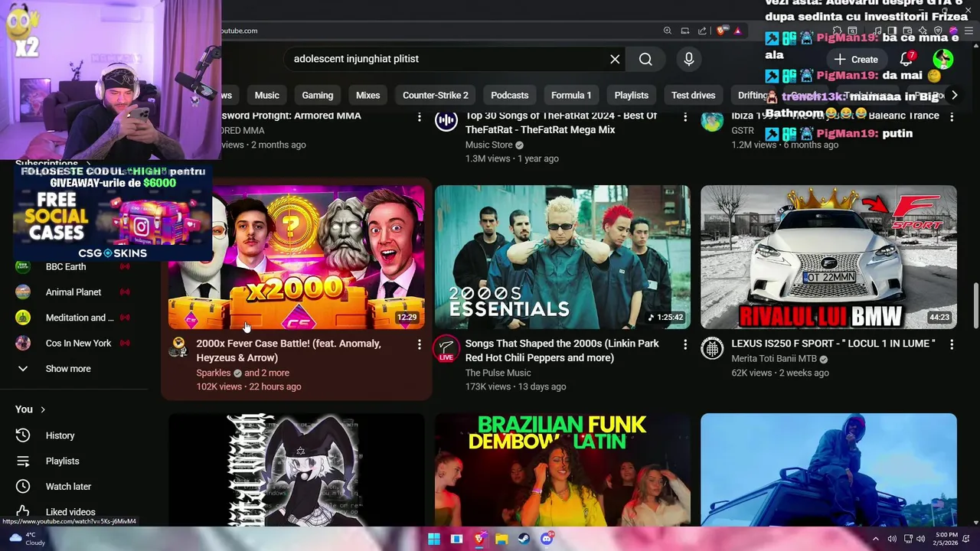Open the notifications bell

coord(906,59)
